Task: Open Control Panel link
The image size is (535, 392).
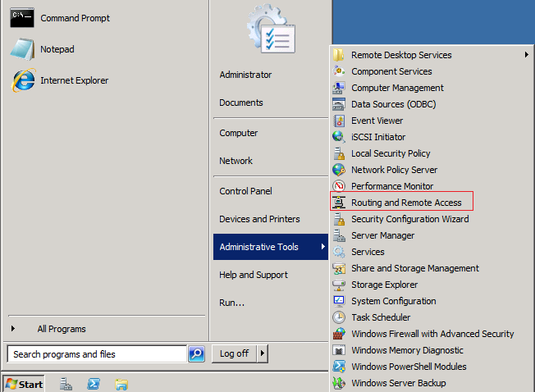Action: [245, 191]
